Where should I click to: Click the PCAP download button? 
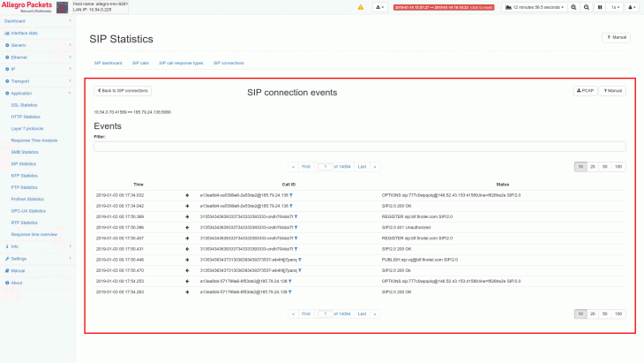[584, 90]
